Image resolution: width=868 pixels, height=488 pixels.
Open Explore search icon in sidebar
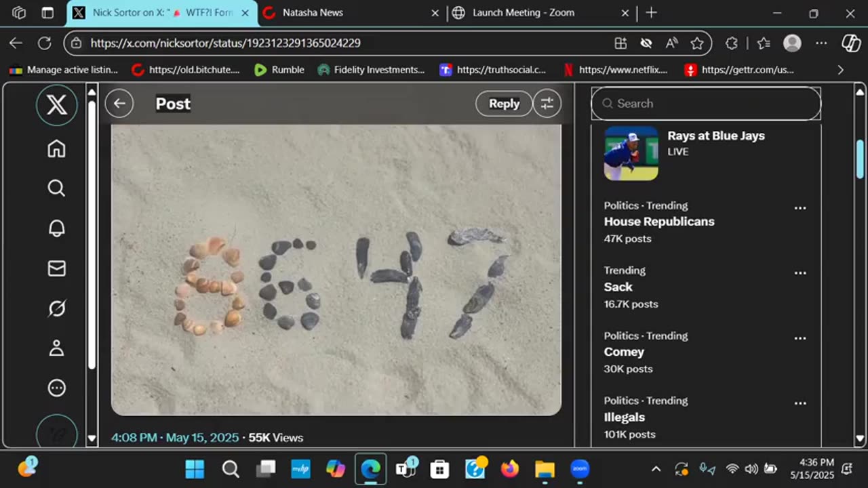[57, 188]
